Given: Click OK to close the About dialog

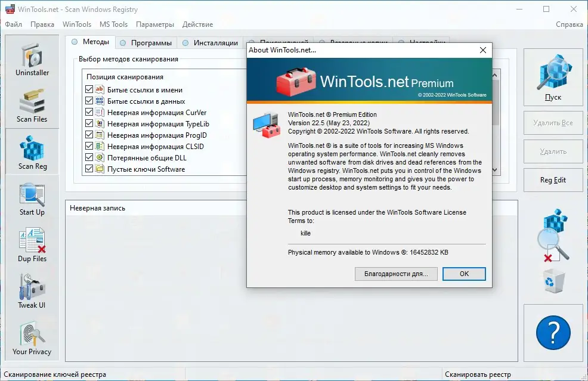Looking at the screenshot, I should 464,274.
